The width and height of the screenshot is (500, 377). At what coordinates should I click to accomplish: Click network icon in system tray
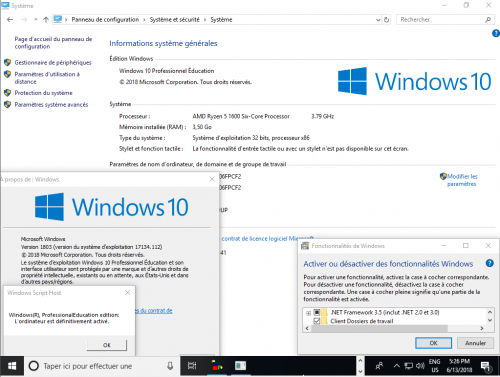409,366
